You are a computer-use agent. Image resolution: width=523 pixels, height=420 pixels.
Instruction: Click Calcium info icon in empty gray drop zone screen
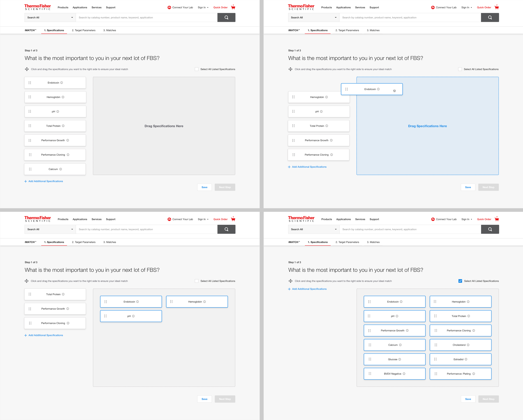point(61,169)
